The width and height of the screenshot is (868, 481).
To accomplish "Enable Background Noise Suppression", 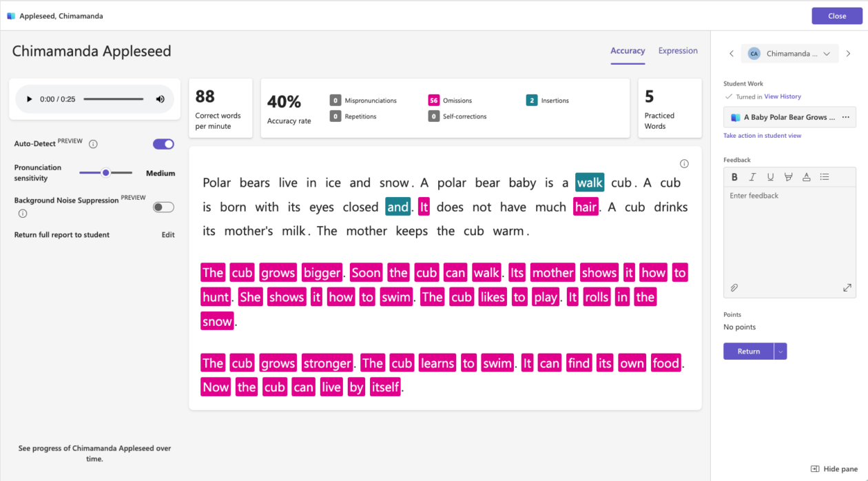I will (163, 207).
